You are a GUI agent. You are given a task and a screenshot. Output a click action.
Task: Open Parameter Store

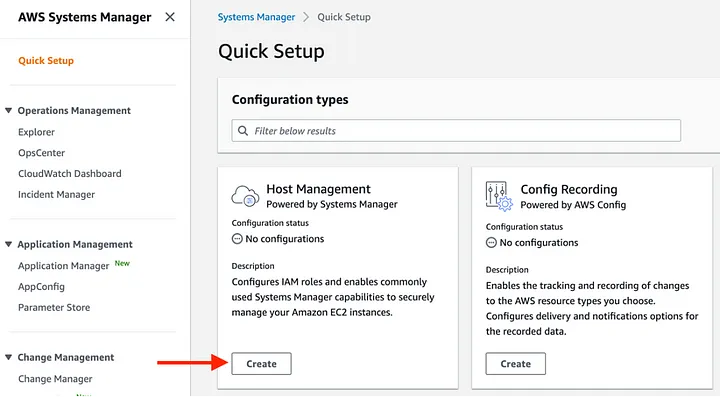tap(54, 308)
